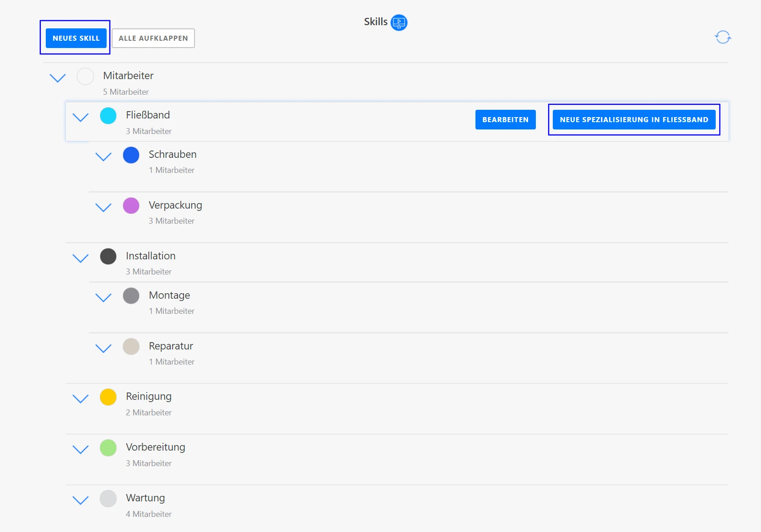Select the Wartung skill entry
The width and height of the screenshot is (761, 532).
click(x=145, y=498)
